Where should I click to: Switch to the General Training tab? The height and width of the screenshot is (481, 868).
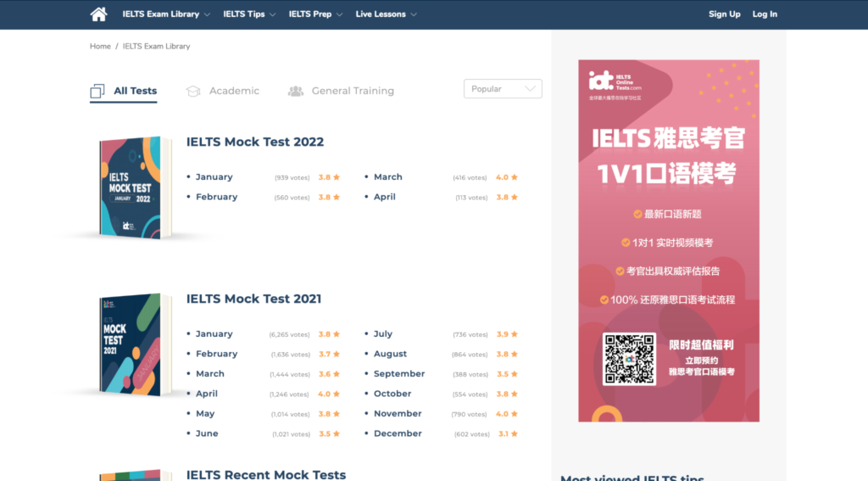[x=353, y=91]
